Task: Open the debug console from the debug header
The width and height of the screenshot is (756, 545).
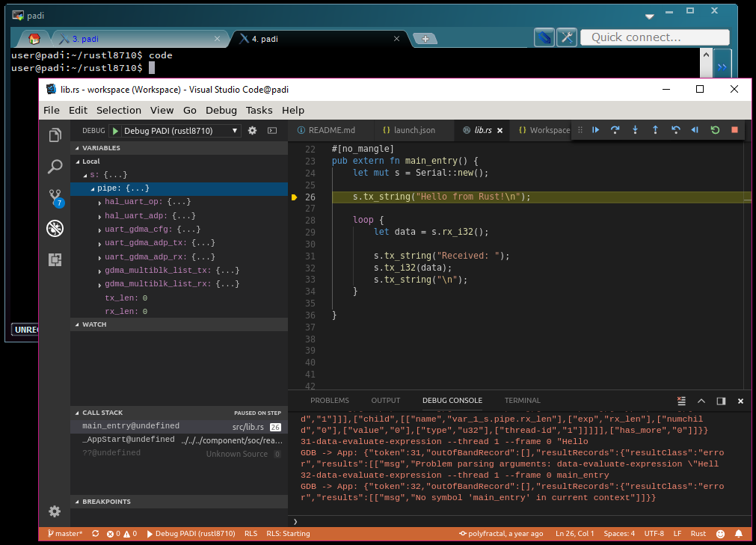Action: 272,131
